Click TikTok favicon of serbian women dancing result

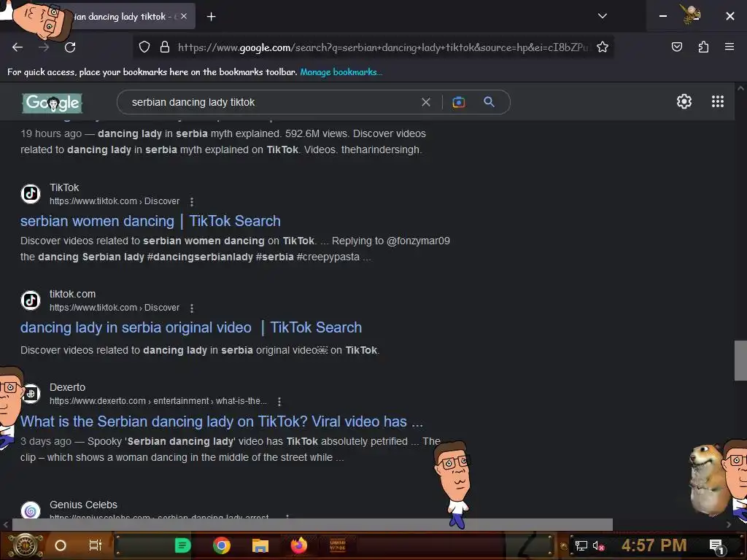tap(31, 194)
